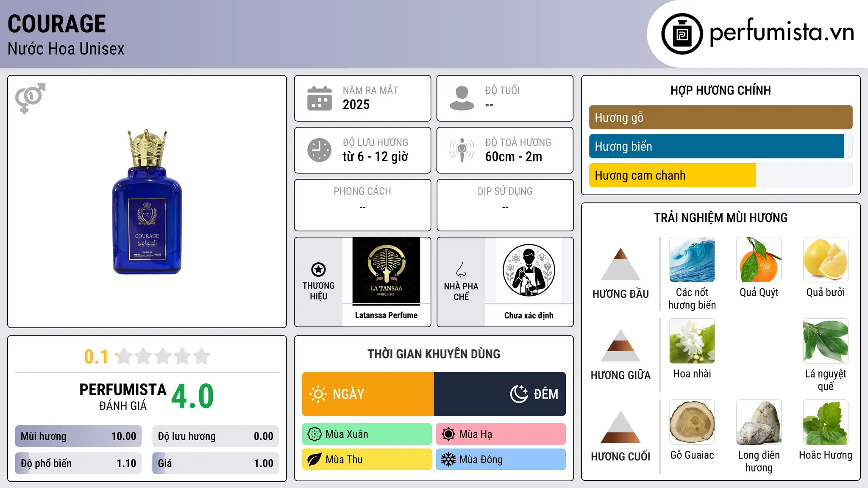
Task: Select the Ngày daytime segment
Action: click(x=368, y=394)
